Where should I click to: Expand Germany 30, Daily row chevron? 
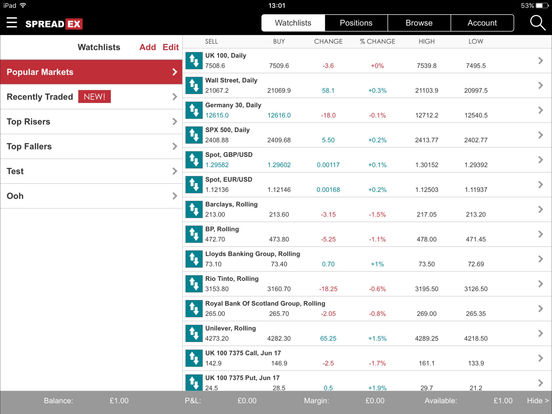click(540, 110)
